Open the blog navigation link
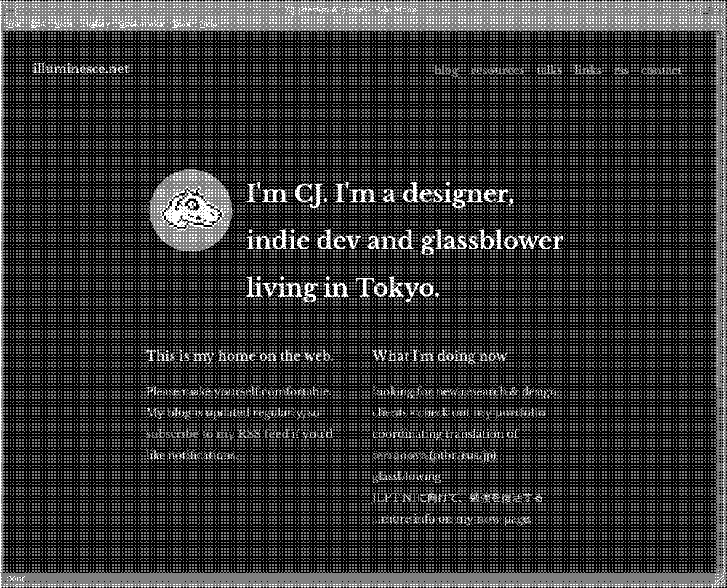 point(446,71)
